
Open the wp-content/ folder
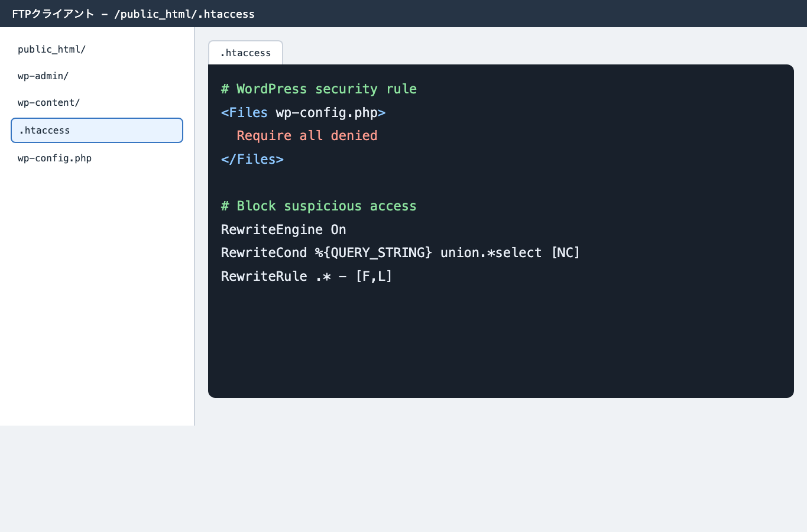97,102
